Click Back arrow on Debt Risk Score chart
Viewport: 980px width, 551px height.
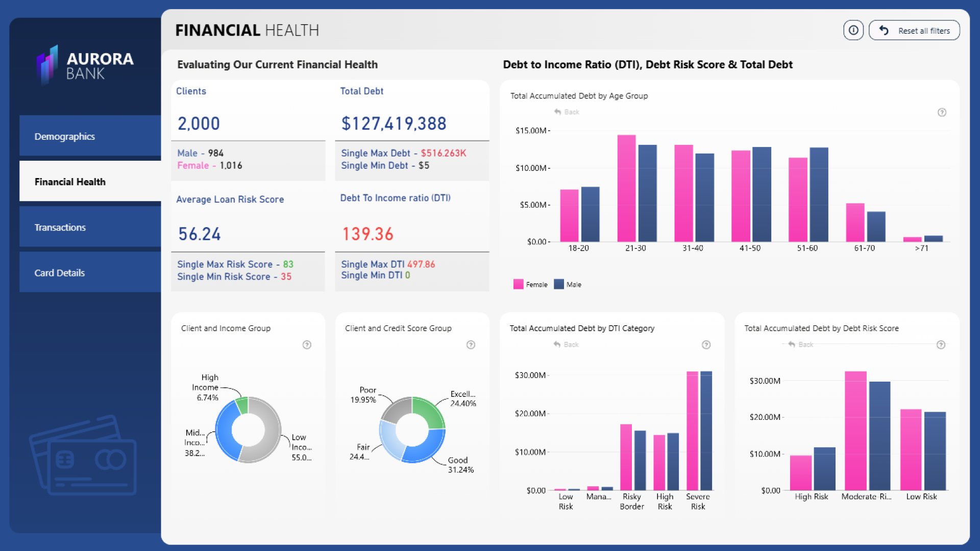pyautogui.click(x=792, y=344)
